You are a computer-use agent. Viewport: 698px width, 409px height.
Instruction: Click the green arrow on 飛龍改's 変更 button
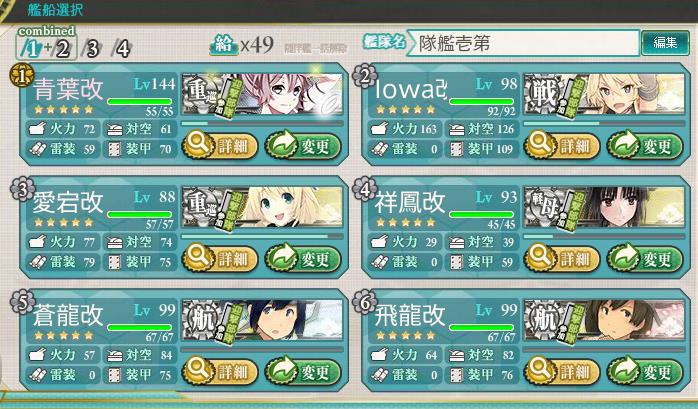coord(623,370)
